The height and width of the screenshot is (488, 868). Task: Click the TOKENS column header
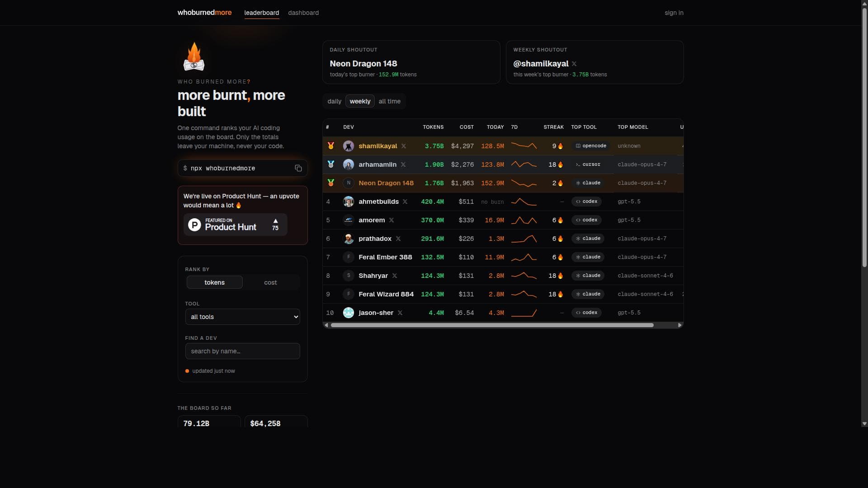click(x=433, y=127)
